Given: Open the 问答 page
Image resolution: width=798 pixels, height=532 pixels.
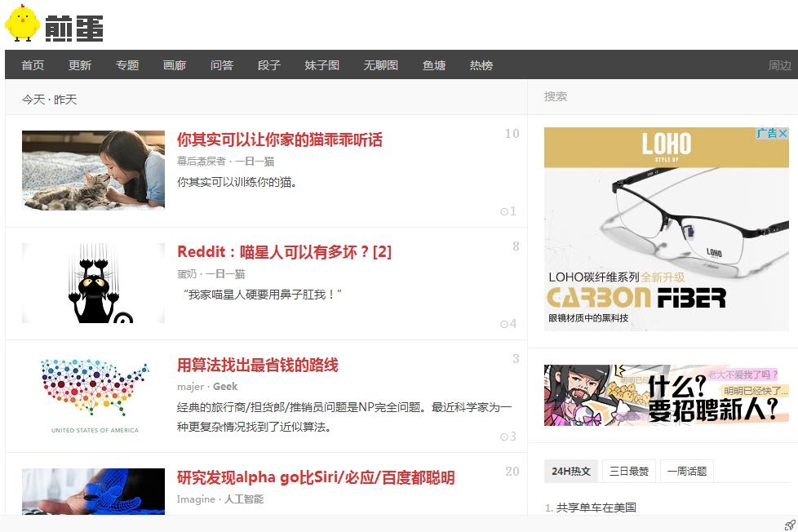Looking at the screenshot, I should click(x=222, y=65).
